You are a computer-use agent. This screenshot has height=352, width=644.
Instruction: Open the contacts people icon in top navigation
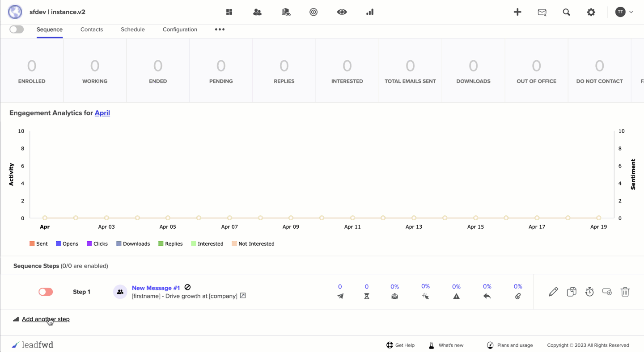coord(257,12)
